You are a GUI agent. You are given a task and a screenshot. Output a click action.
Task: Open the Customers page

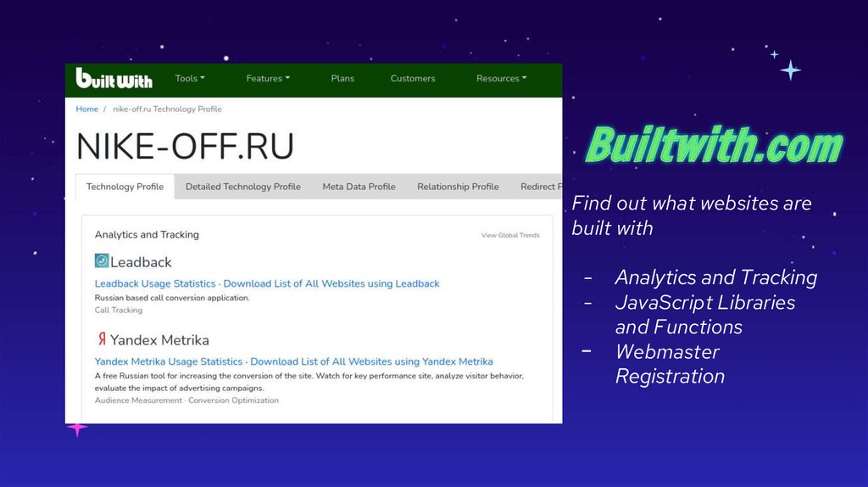coord(413,78)
